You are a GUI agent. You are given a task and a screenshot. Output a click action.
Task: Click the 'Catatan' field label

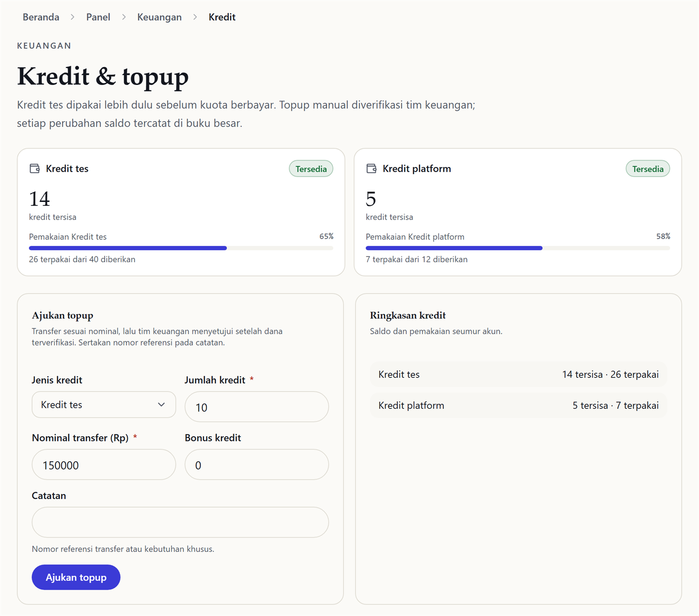point(49,496)
